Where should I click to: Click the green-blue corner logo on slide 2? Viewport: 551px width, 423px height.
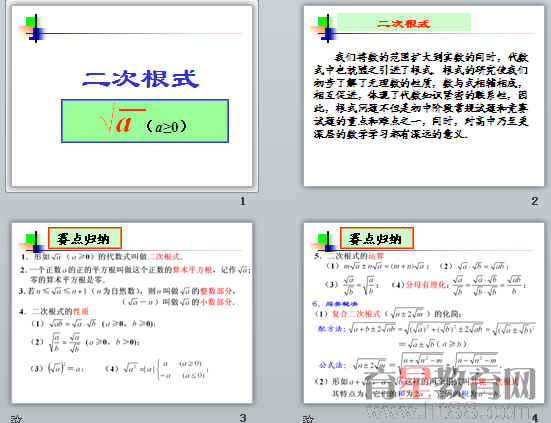[325, 28]
